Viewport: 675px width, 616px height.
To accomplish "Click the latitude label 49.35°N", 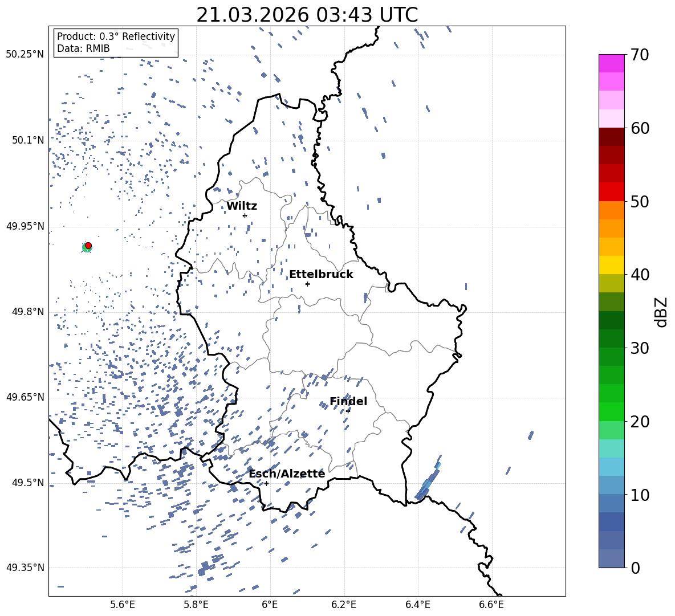I will [x=25, y=568].
